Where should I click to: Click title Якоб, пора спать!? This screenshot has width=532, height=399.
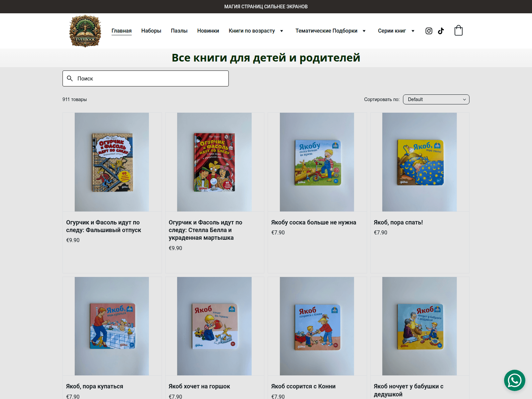[x=398, y=222]
